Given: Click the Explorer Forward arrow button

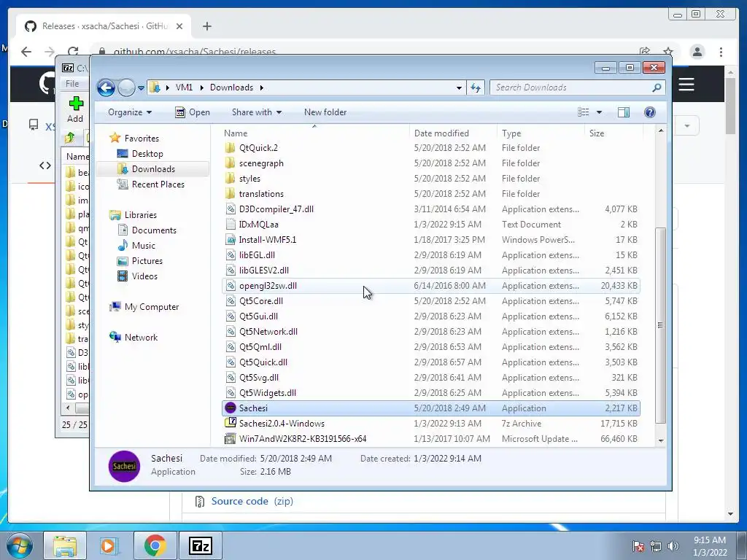Looking at the screenshot, I should (x=126, y=87).
